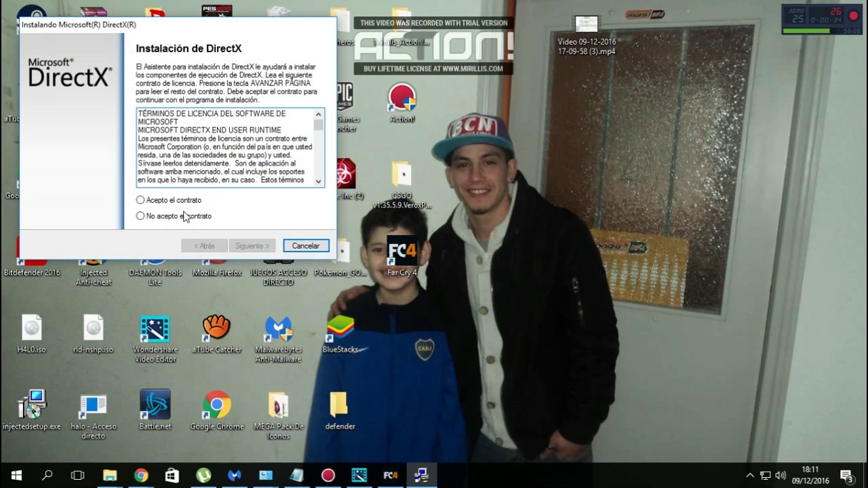Viewport: 868px width, 488px height.
Task: Click the Injected Anti-cheat desktop label
Action: click(x=94, y=277)
